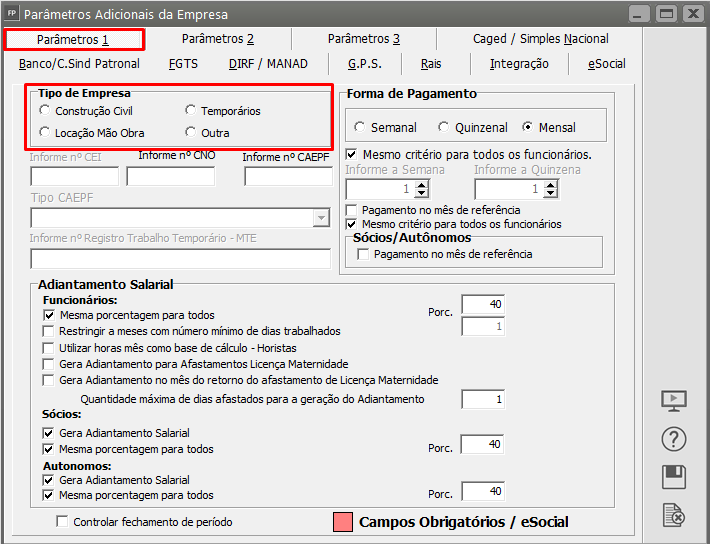Viewport: 710px width, 544px height.
Task: Open the eSocial tab
Action: click(x=606, y=64)
